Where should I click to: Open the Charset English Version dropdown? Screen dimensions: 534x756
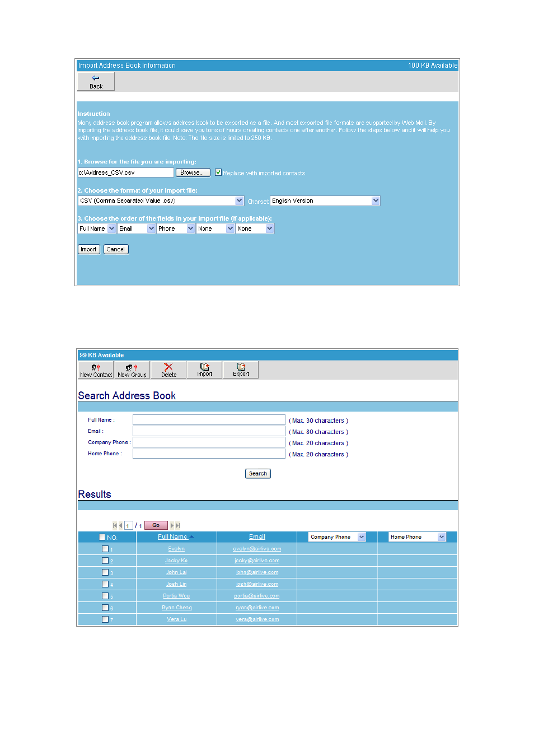pos(325,200)
